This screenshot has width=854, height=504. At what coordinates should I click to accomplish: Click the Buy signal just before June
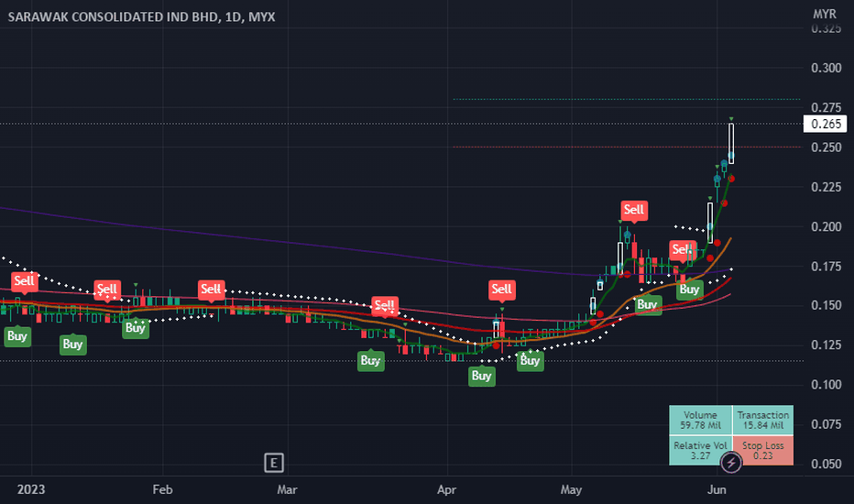[x=689, y=289]
